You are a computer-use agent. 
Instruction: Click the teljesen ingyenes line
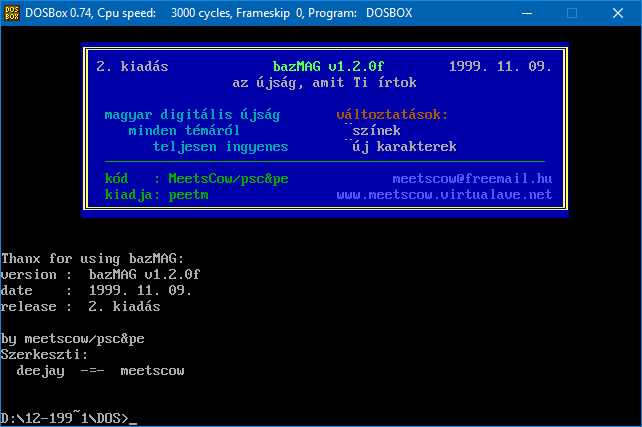(220, 147)
